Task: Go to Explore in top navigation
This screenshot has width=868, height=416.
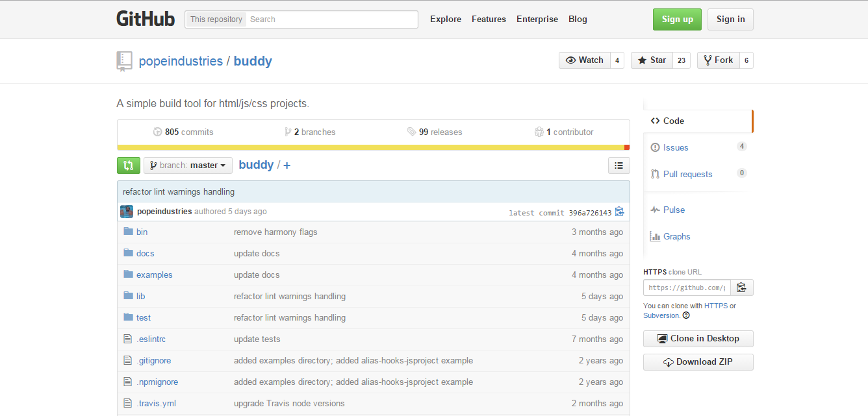Action: [446, 19]
